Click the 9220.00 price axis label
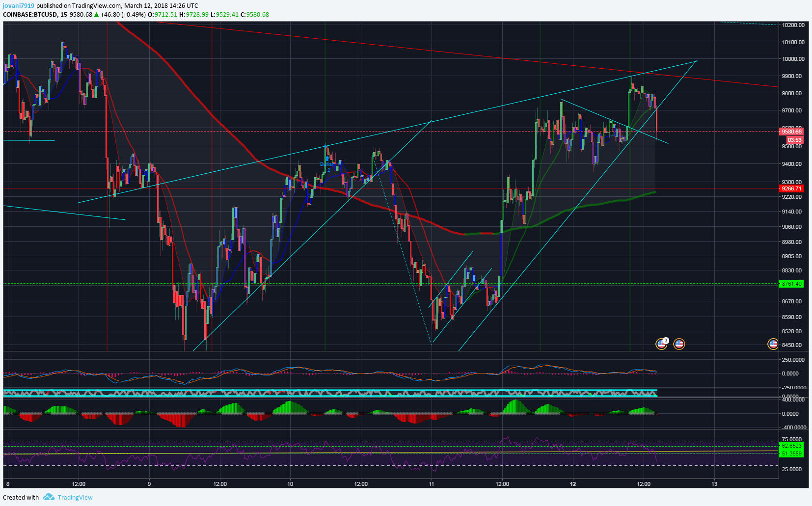The image size is (812, 506). point(792,197)
